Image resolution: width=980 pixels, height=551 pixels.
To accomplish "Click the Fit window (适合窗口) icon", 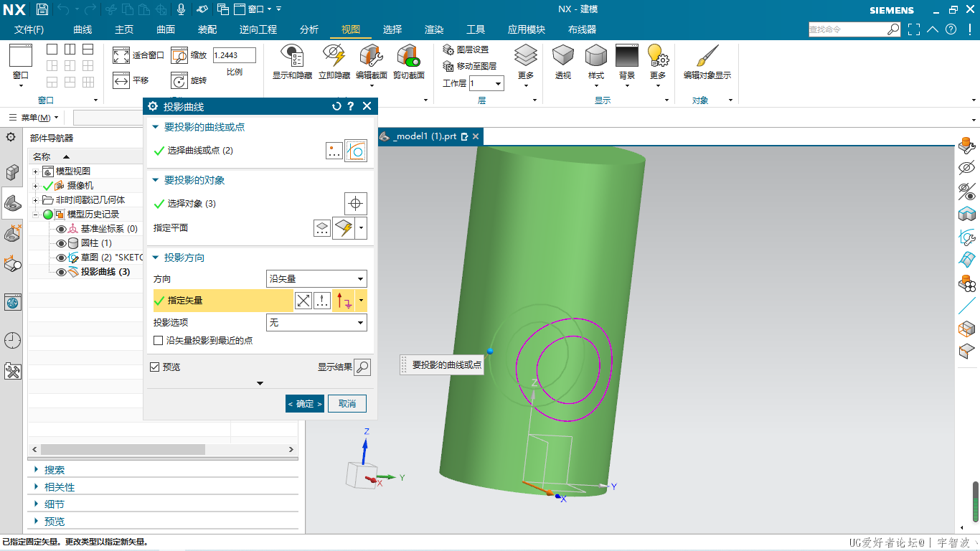I will [121, 55].
